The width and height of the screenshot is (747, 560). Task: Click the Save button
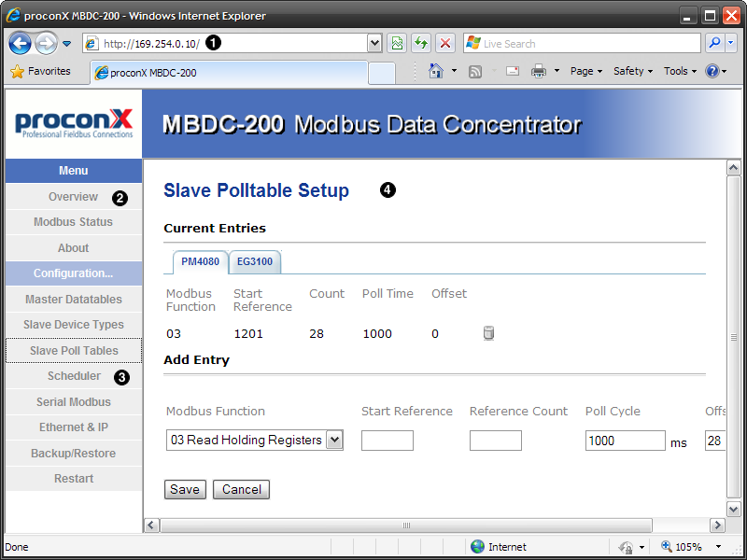(185, 489)
